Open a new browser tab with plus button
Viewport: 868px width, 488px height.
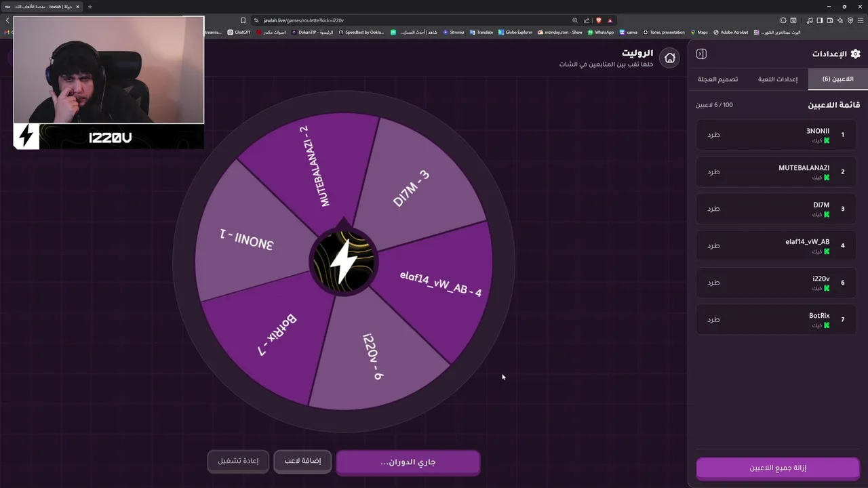[90, 7]
